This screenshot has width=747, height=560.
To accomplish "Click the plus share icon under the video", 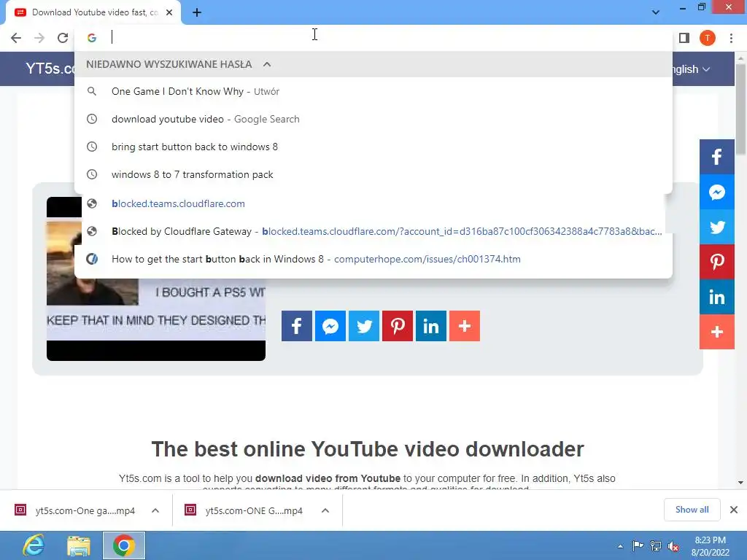I will [x=465, y=326].
